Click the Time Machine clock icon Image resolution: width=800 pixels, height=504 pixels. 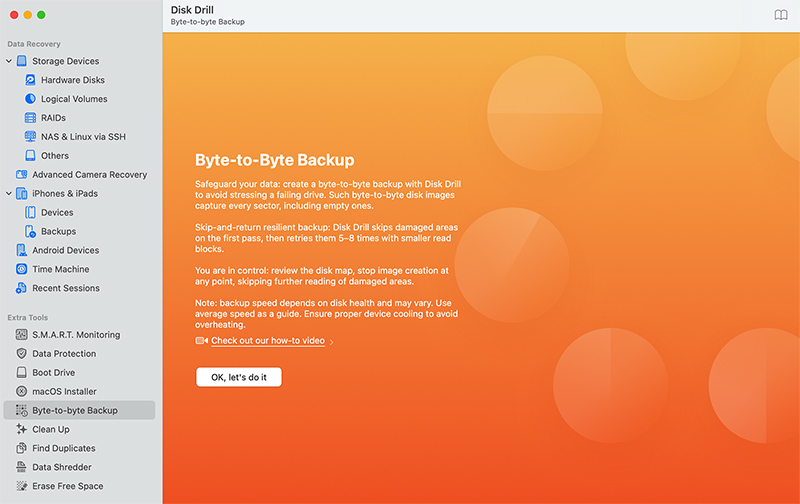point(21,269)
